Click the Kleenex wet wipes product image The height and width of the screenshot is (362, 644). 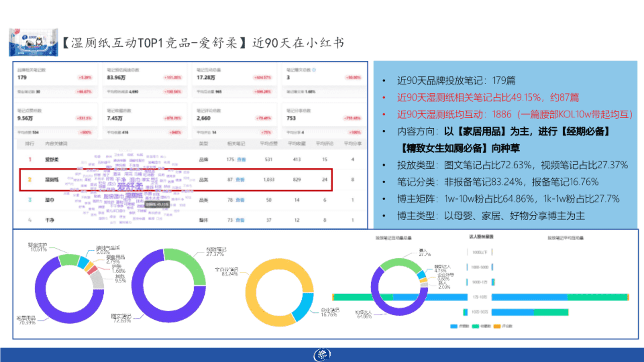click(x=33, y=43)
